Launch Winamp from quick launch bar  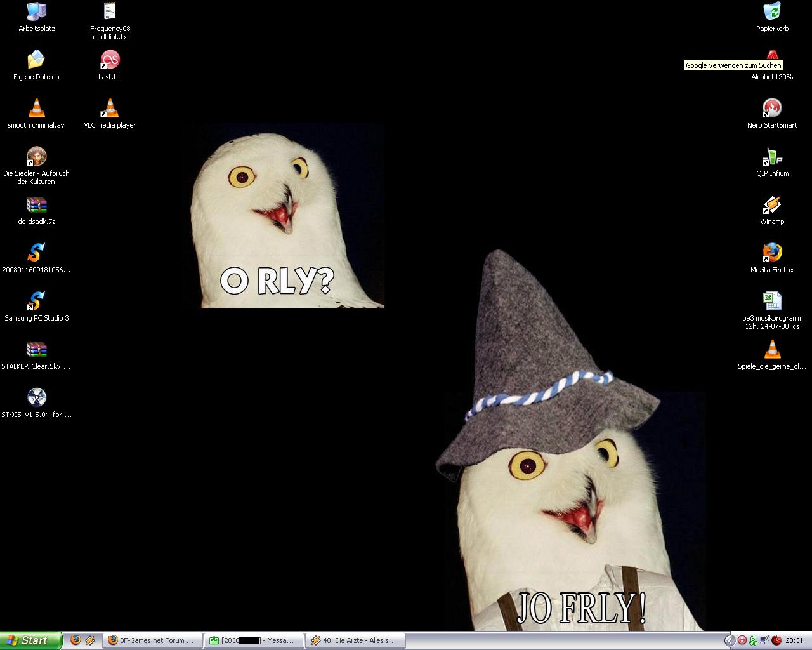click(90, 640)
